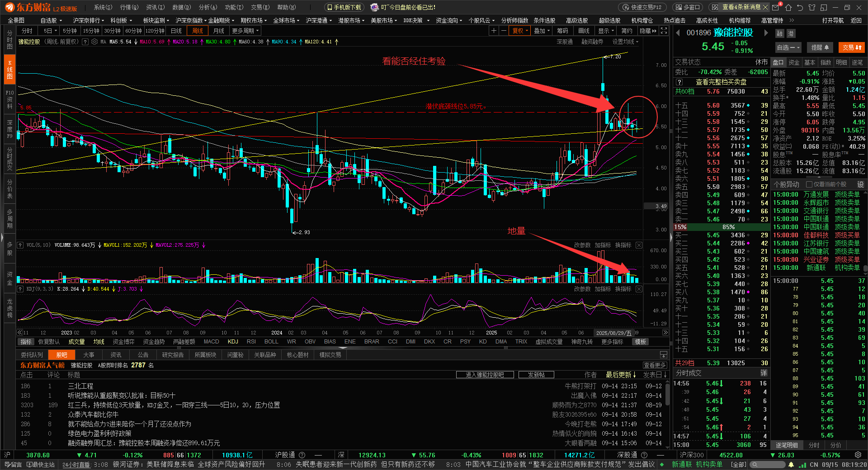
Task: Select the 月线 monthly period
Action: point(218,31)
